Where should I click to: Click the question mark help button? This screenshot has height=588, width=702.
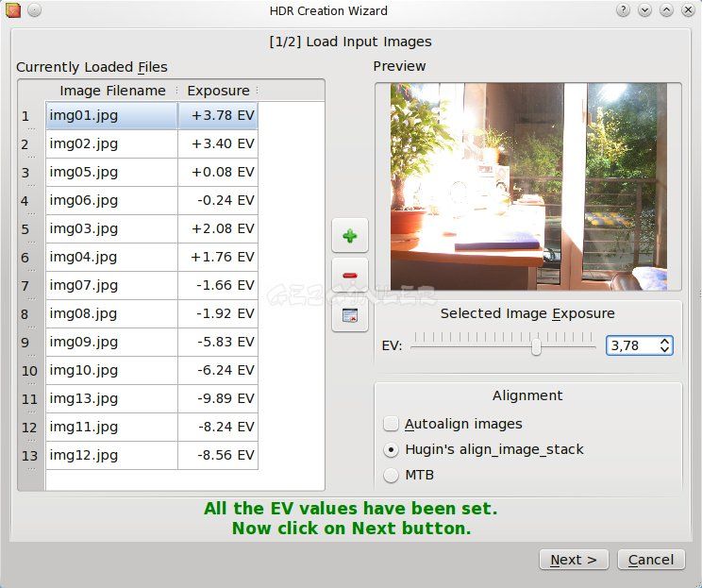point(623,9)
